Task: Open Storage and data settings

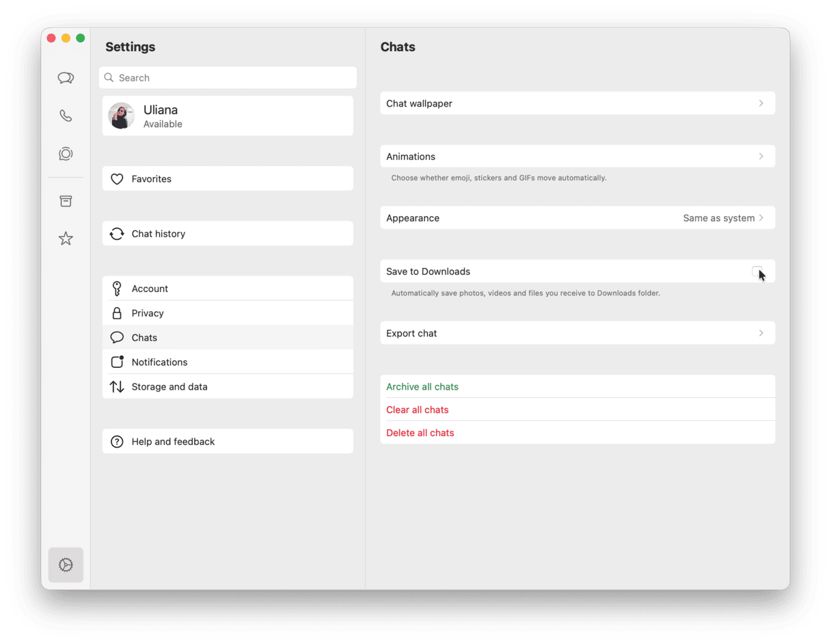Action: (x=169, y=387)
